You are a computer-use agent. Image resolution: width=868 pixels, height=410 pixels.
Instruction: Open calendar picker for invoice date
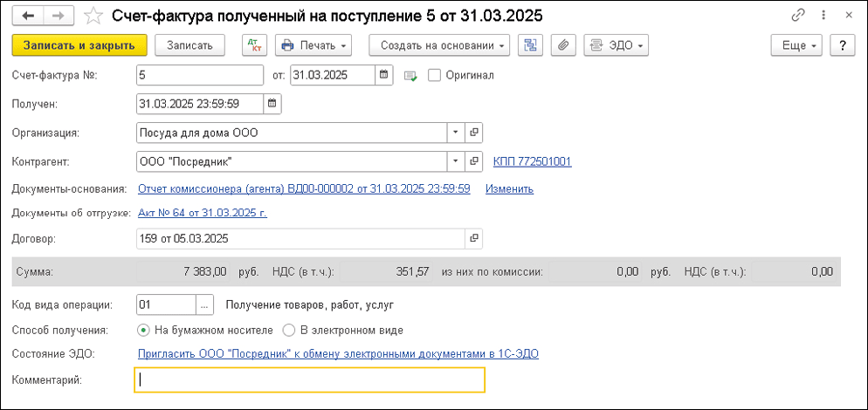coord(383,75)
